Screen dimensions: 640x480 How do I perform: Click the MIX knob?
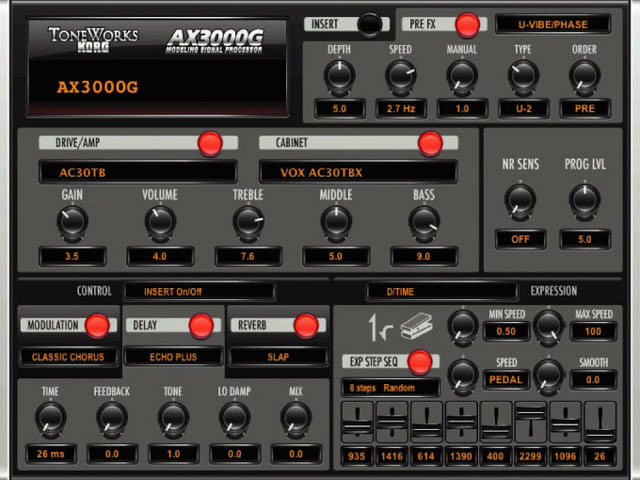[296, 419]
